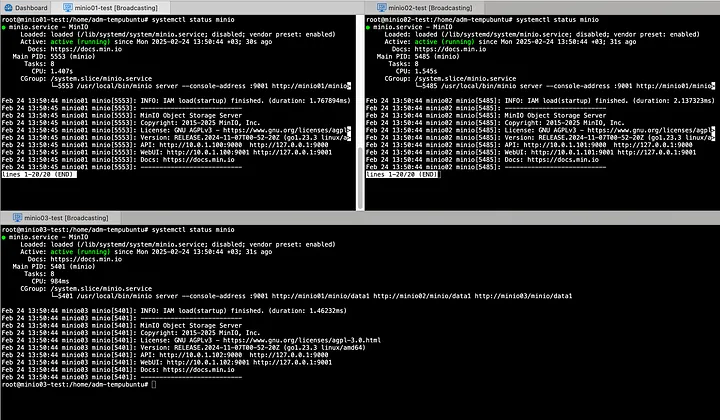Click the CGroup /system.slice/minio.service line in minio03
This screenshot has width=720, height=420.
(86, 289)
